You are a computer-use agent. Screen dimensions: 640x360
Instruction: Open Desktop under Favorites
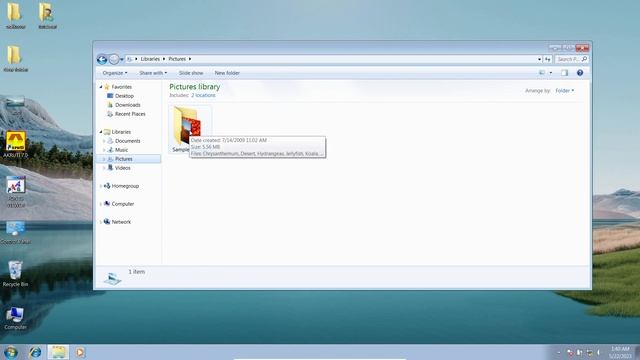tap(124, 96)
